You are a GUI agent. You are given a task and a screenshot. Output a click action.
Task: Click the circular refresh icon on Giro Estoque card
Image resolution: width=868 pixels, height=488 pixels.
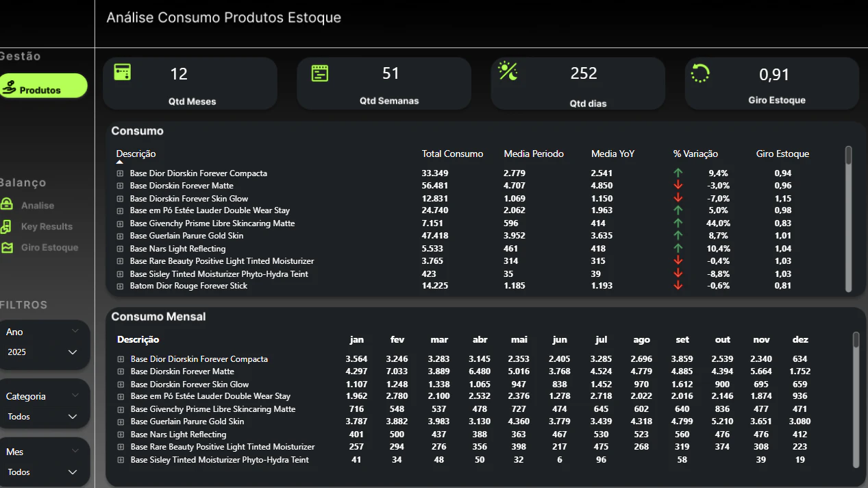pyautogui.click(x=701, y=73)
